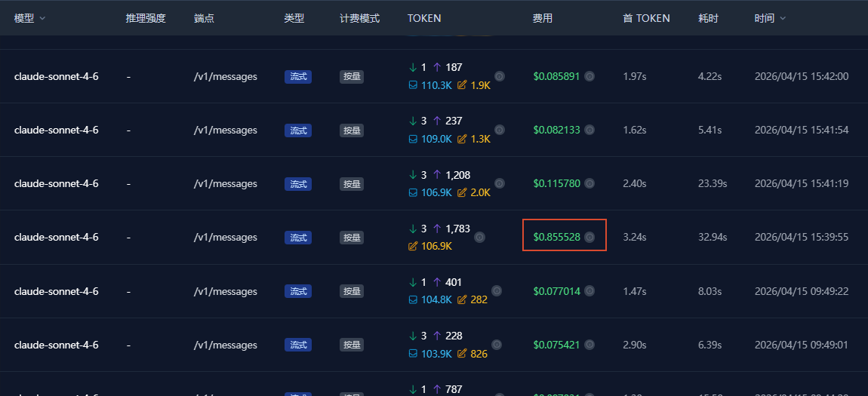
Task: Click 流式 badge in the 15:41:19 row
Action: click(x=298, y=183)
